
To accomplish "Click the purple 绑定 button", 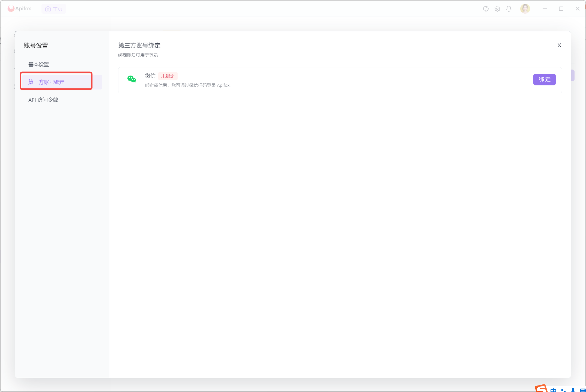I will (544, 79).
